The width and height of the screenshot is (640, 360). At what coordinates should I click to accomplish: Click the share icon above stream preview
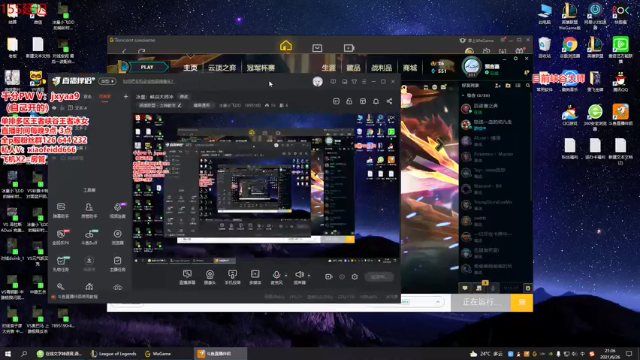(389, 101)
